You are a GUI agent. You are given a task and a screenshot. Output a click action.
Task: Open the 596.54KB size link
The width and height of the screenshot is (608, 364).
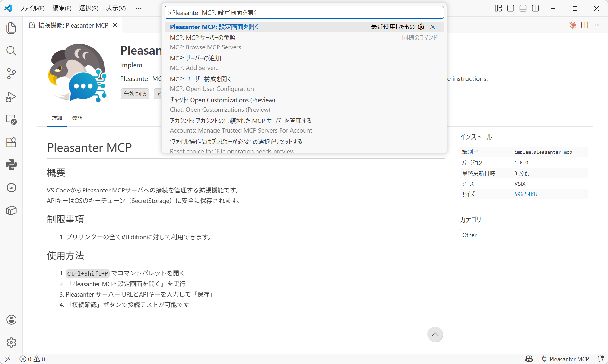point(525,194)
